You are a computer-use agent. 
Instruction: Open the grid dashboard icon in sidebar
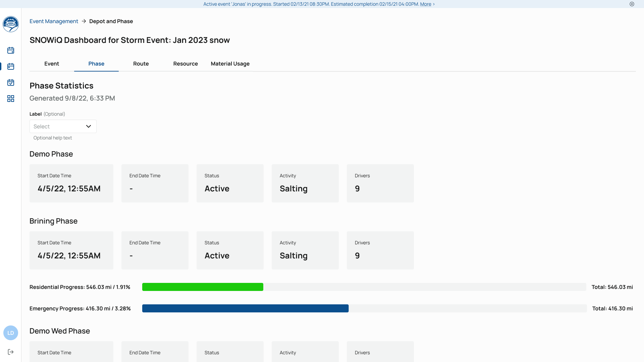coord(11,99)
